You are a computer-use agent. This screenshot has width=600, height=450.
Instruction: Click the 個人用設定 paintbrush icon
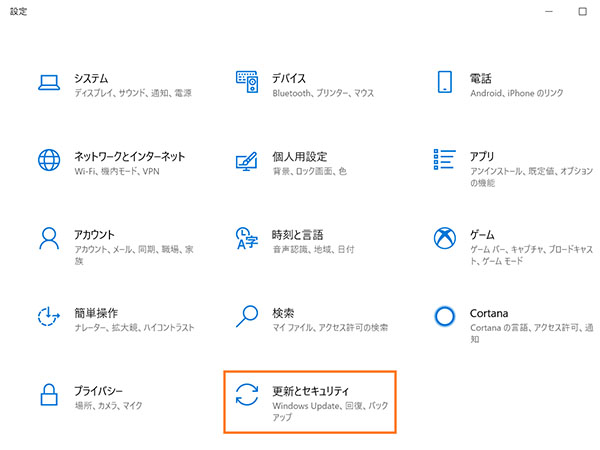tap(246, 161)
